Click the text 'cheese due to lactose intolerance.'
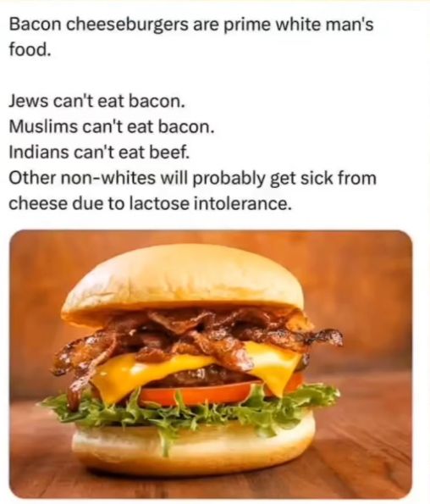This screenshot has width=430, height=504. [x=151, y=203]
